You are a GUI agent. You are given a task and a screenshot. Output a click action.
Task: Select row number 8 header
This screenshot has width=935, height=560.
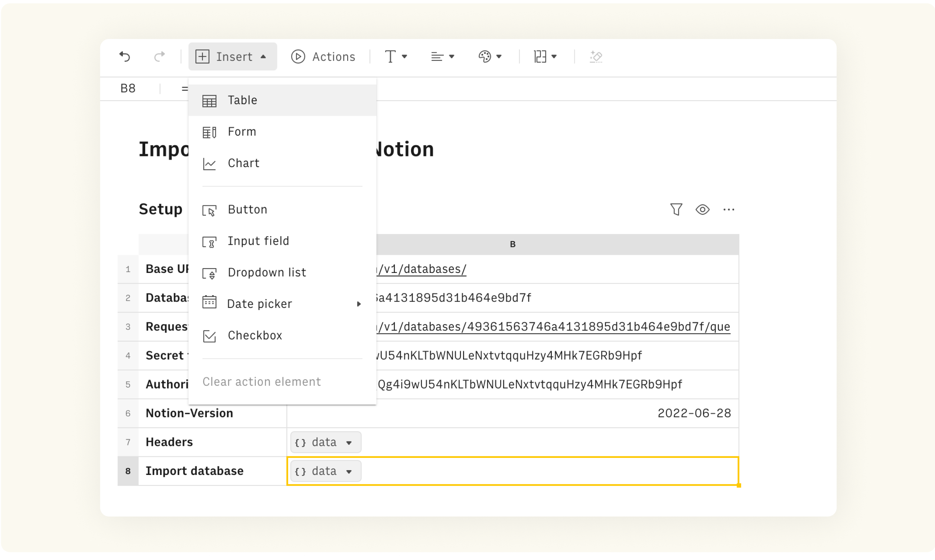coord(128,471)
